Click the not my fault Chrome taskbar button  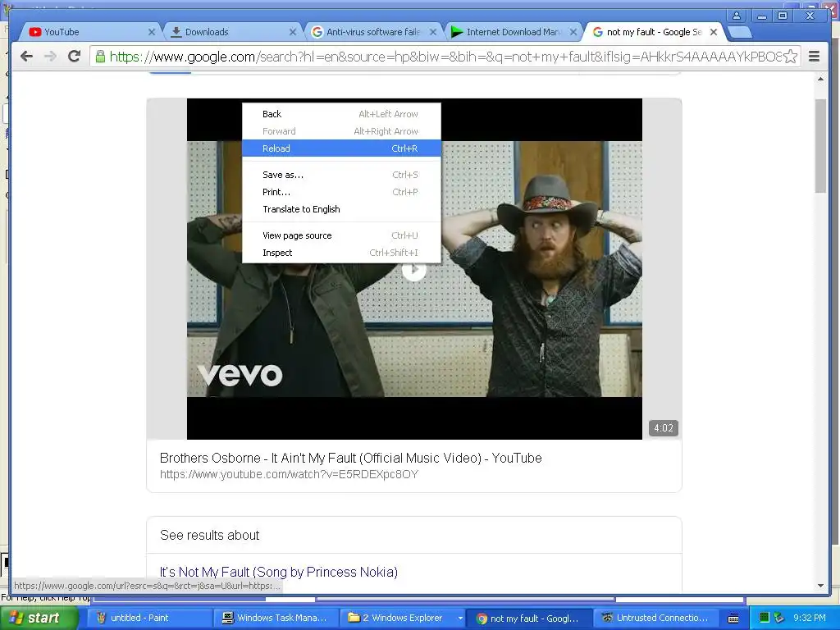coord(529,619)
